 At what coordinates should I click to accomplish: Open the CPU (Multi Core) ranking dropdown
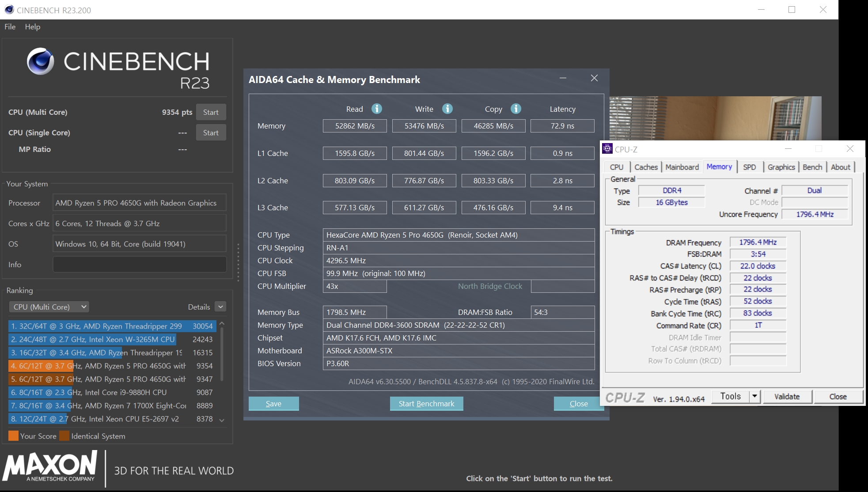(x=49, y=307)
